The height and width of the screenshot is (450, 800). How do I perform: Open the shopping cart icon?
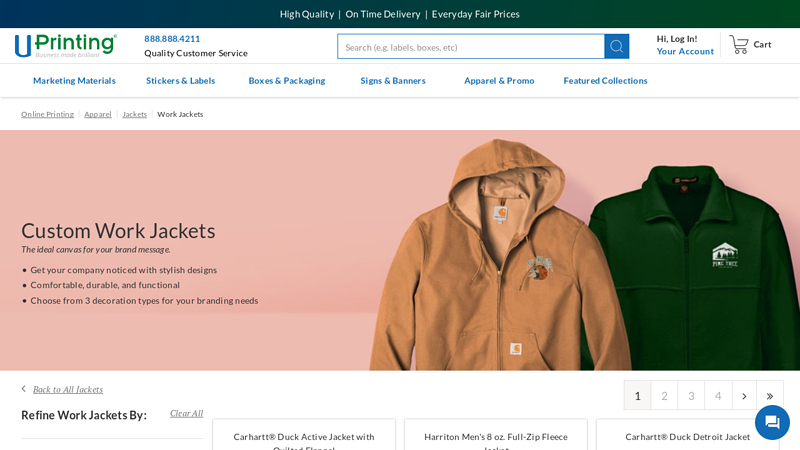(738, 44)
